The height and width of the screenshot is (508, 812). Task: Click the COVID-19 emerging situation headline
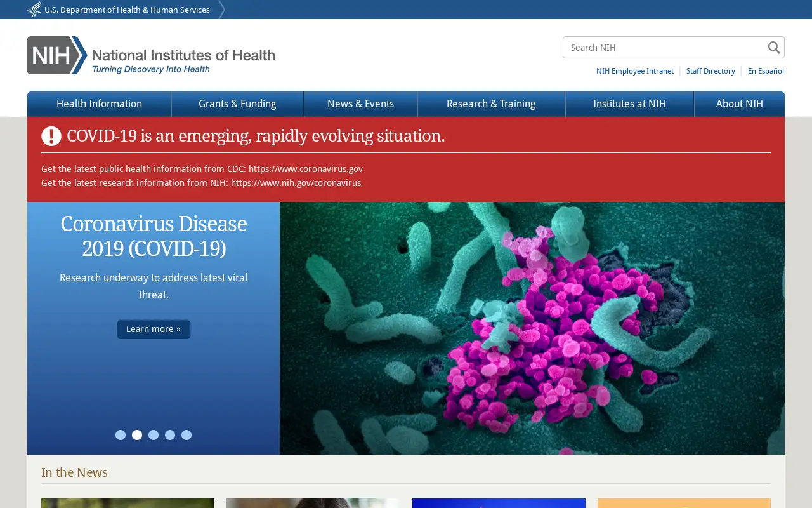pyautogui.click(x=256, y=136)
